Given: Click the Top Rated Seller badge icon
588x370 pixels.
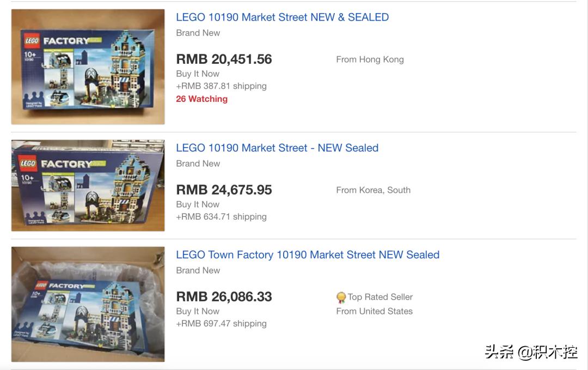Looking at the screenshot, I should (x=341, y=297).
